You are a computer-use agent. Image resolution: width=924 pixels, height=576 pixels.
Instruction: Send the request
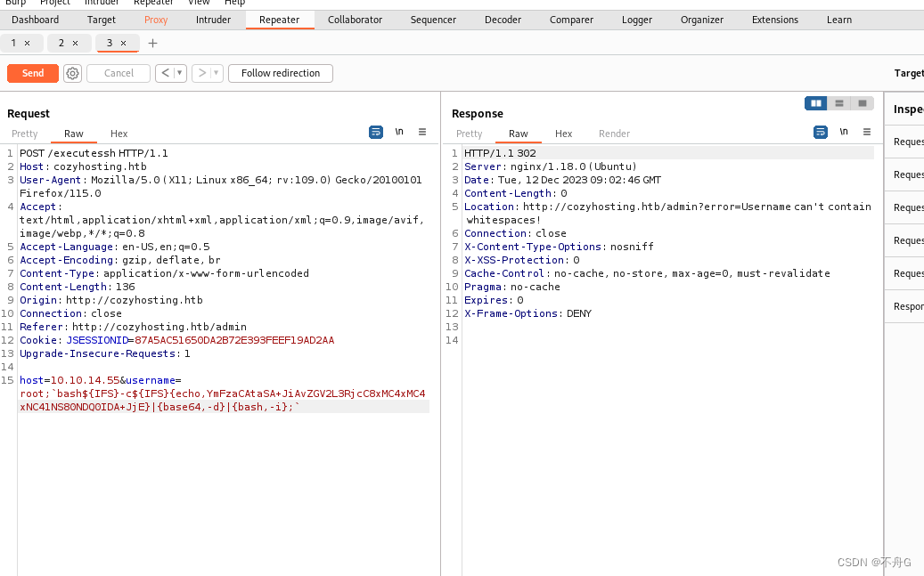(33, 73)
